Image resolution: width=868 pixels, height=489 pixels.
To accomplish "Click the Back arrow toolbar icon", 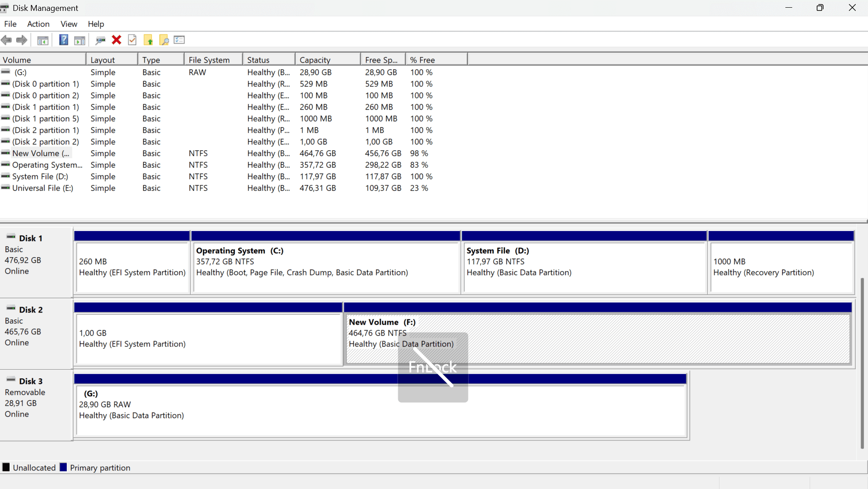I will click(6, 40).
